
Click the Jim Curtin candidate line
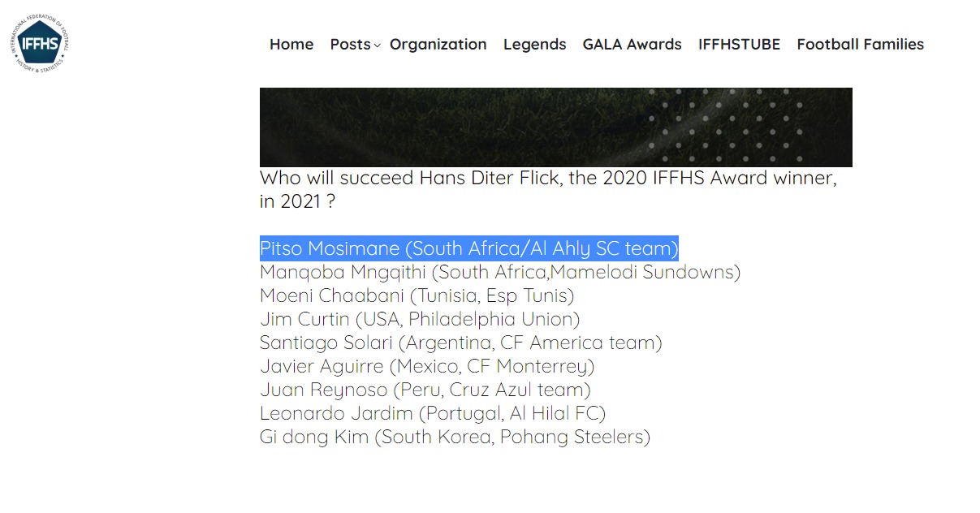(420, 319)
